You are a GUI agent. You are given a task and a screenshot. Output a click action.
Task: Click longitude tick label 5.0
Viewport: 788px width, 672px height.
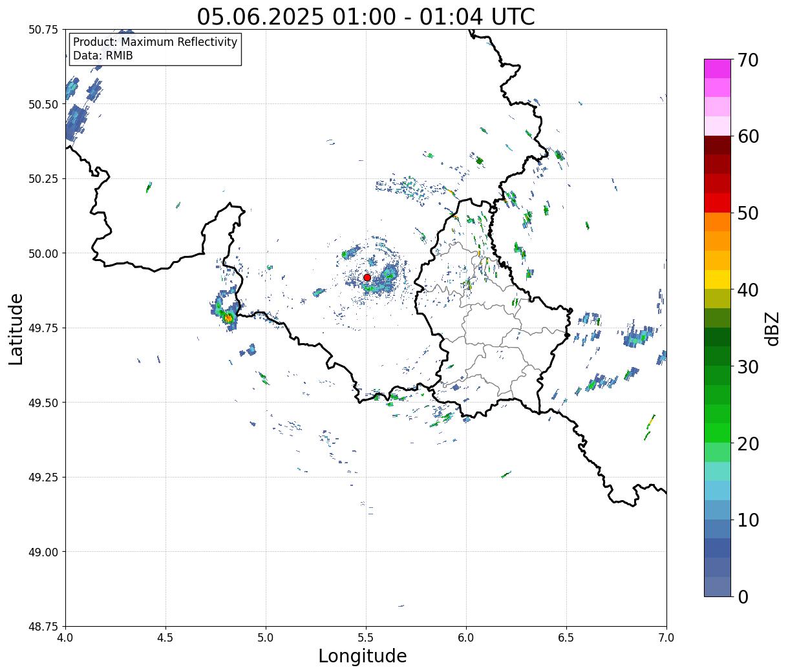(266, 638)
